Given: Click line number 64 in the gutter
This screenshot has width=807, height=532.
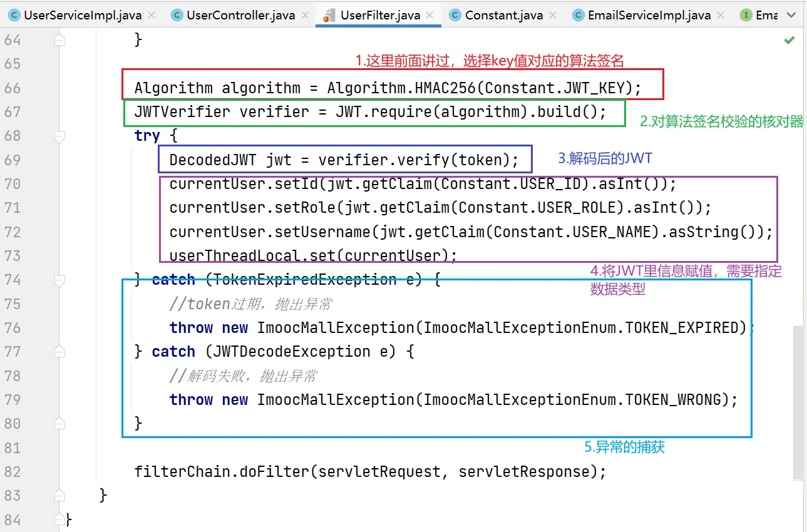Looking at the screenshot, I should [x=13, y=40].
